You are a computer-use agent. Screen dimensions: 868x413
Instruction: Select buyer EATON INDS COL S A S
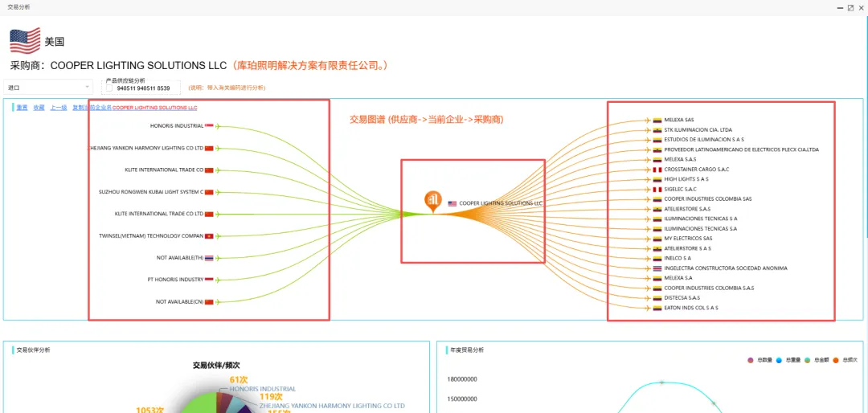[691, 308]
